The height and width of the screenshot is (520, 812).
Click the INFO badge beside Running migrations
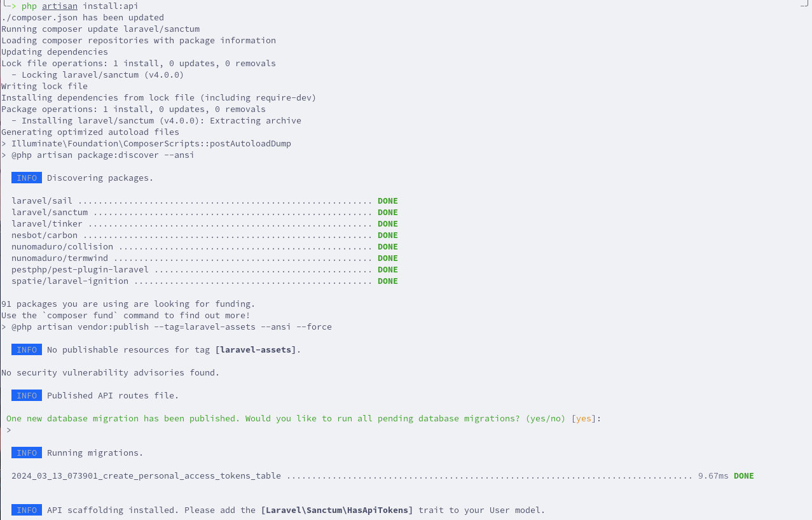[27, 453]
